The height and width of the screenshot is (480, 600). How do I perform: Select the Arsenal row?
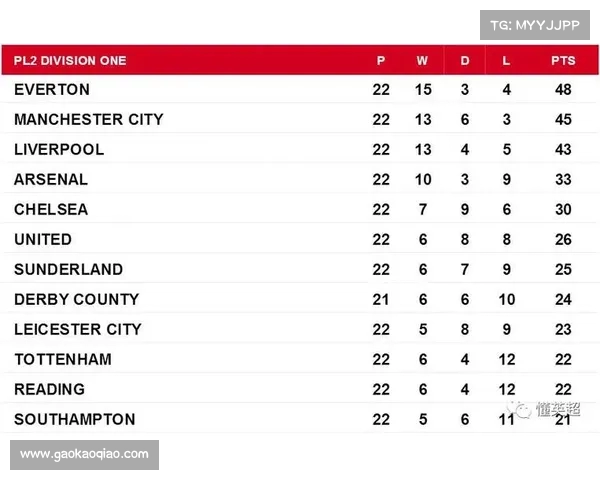(x=51, y=179)
